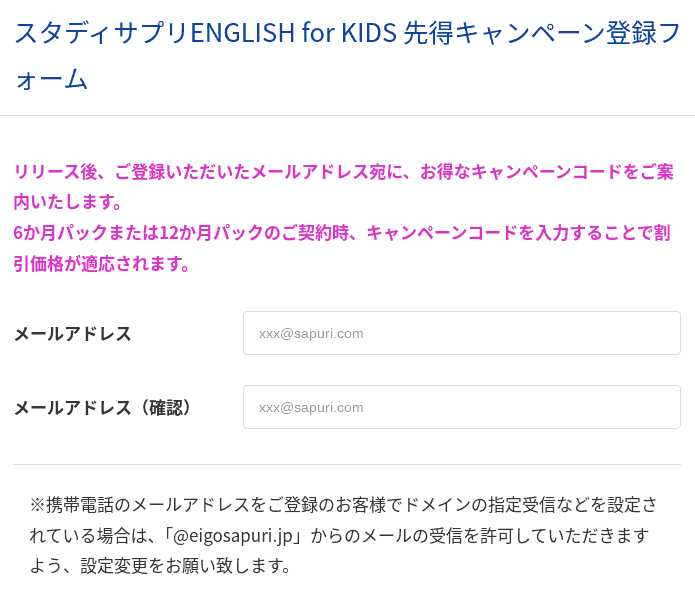Viewport: 695px width, 601px height.
Task: Click the メールアドレス input field
Action: pos(461,333)
